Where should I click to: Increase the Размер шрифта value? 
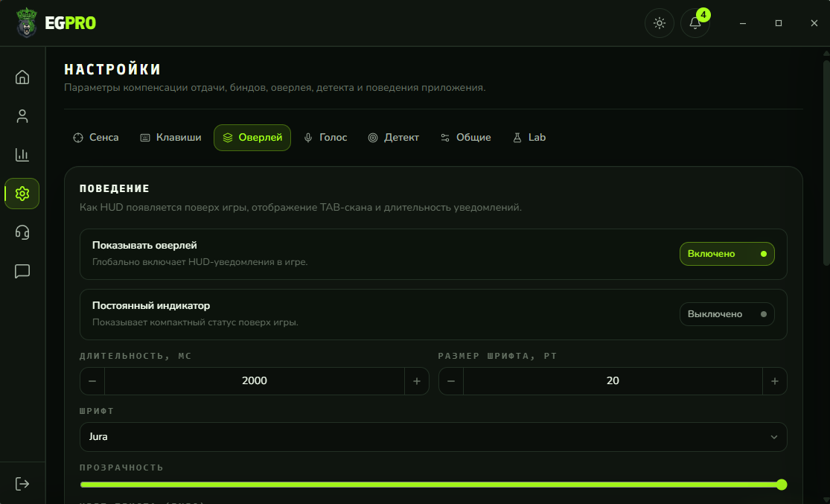point(775,381)
